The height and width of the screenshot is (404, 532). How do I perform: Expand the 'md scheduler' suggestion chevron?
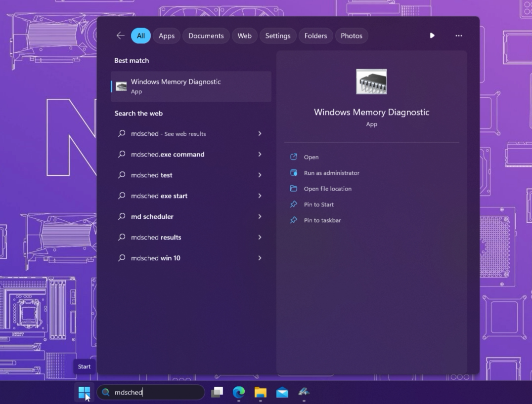(260, 217)
